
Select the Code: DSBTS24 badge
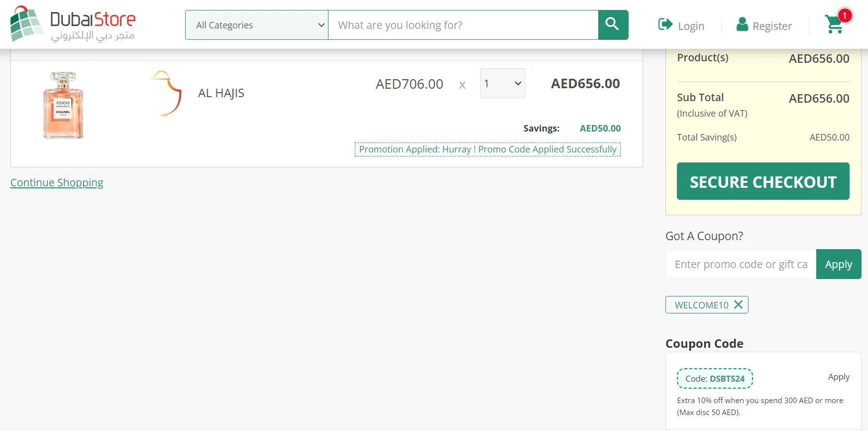point(715,379)
